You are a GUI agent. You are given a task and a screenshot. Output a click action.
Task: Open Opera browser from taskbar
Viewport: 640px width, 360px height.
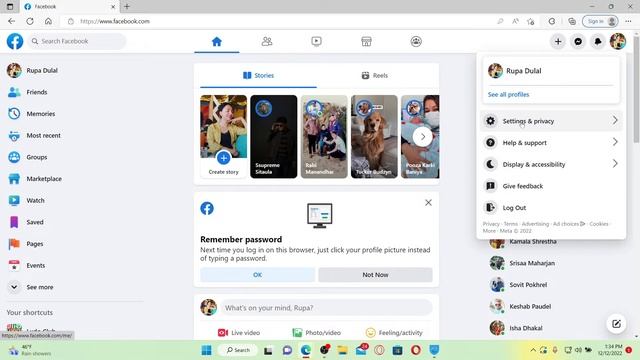pyautogui.click(x=416, y=350)
